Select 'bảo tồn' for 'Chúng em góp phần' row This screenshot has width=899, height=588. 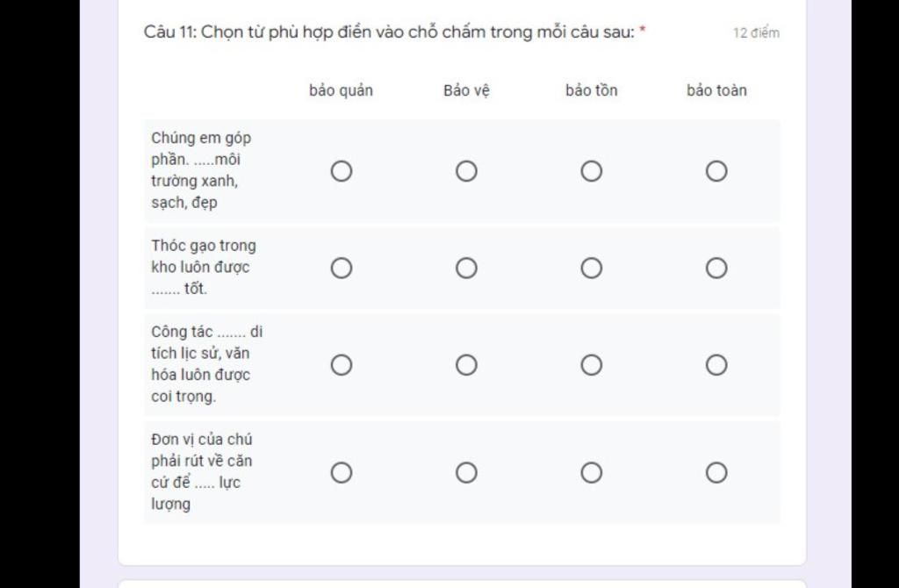pos(591,171)
